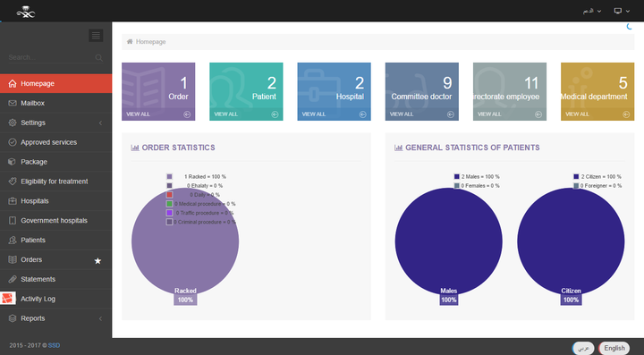The height and width of the screenshot is (355, 644).
Task: Open Eligibility for treatment menu item
Action: [55, 182]
